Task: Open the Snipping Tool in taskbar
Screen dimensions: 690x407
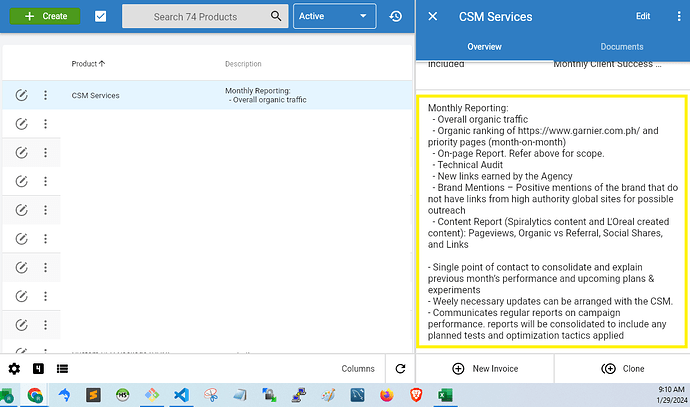Action: click(x=211, y=395)
